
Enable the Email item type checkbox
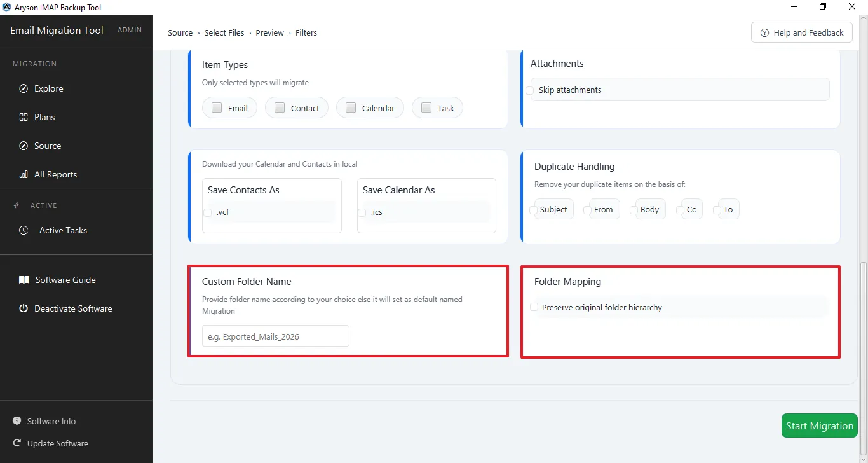(217, 107)
